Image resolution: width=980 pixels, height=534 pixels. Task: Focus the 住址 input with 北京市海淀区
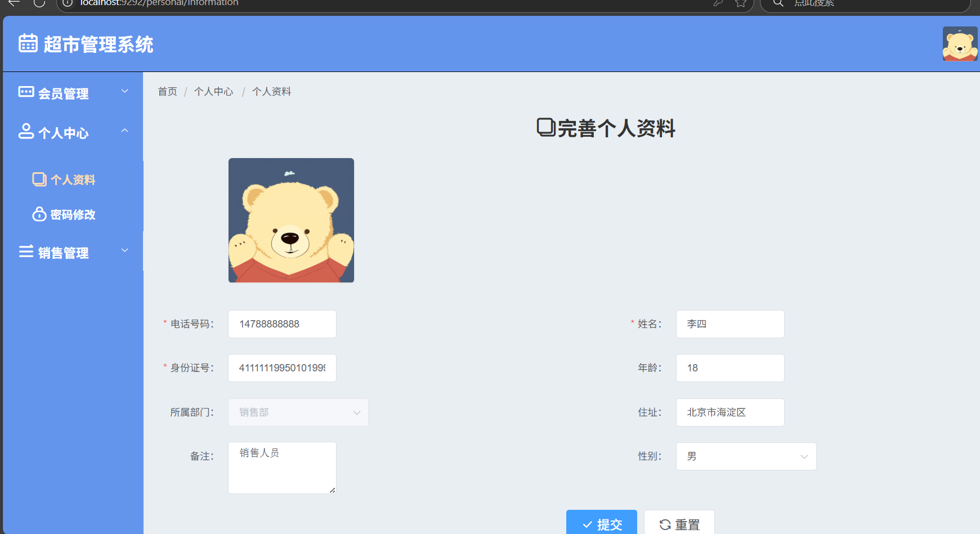tap(730, 412)
